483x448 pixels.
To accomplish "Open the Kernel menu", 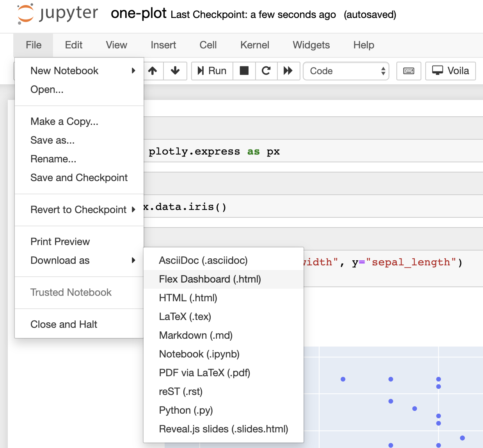I will tap(254, 45).
